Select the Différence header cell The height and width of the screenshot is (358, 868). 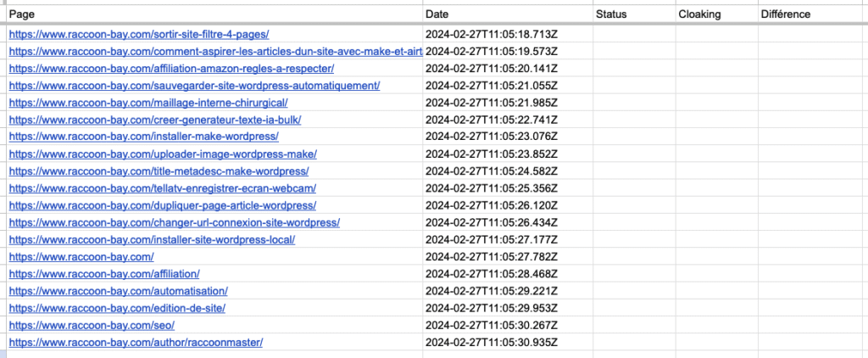(813, 14)
